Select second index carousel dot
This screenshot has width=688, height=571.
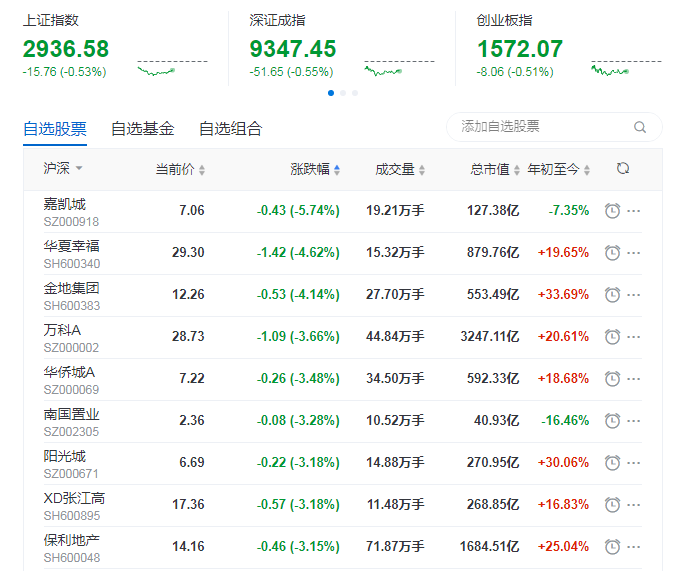(x=343, y=93)
